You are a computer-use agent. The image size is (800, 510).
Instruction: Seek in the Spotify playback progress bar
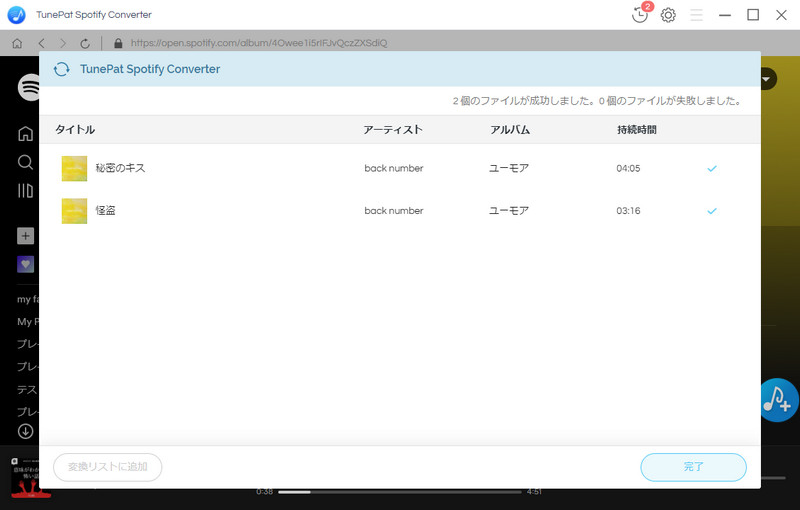point(399,492)
